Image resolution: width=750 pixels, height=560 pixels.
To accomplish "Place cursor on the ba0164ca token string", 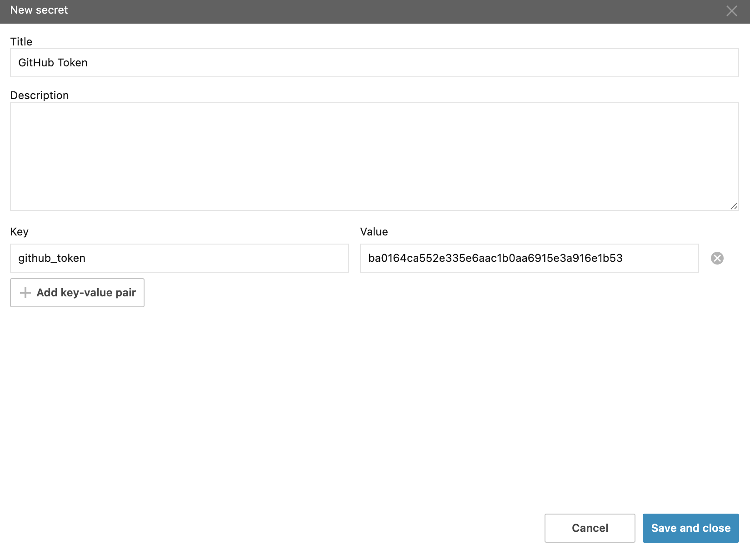I will point(495,258).
